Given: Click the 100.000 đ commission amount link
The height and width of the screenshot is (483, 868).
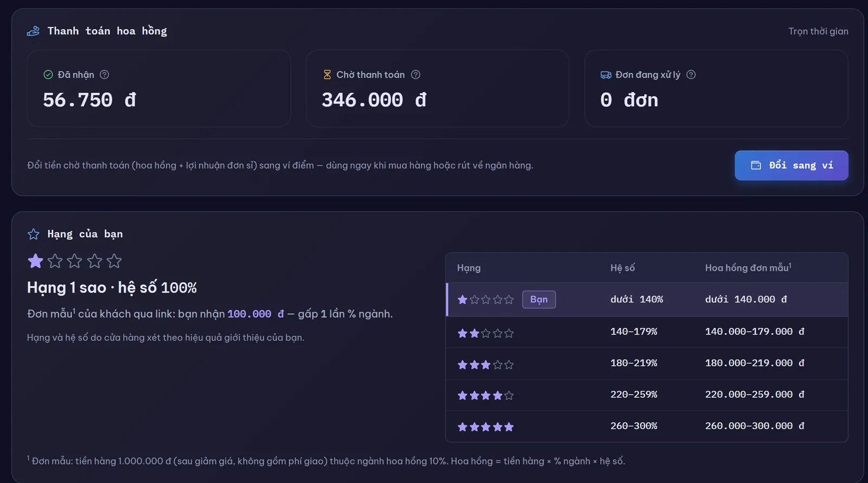Looking at the screenshot, I should (256, 314).
